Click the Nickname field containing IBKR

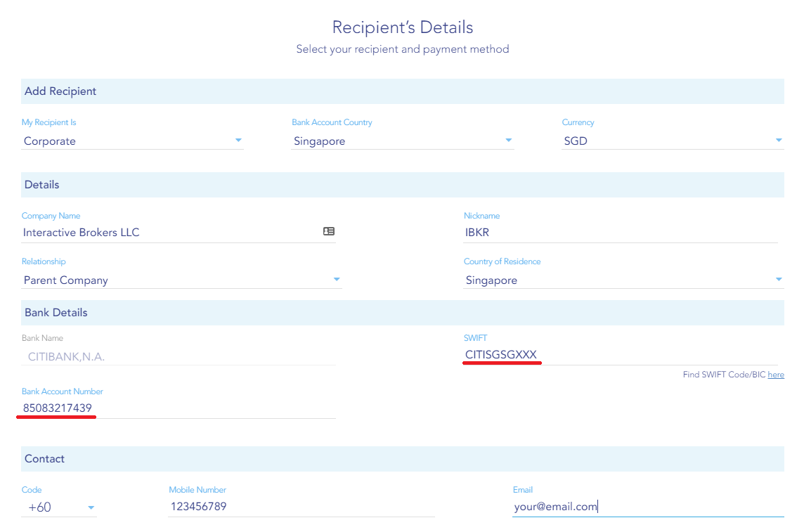(621, 233)
